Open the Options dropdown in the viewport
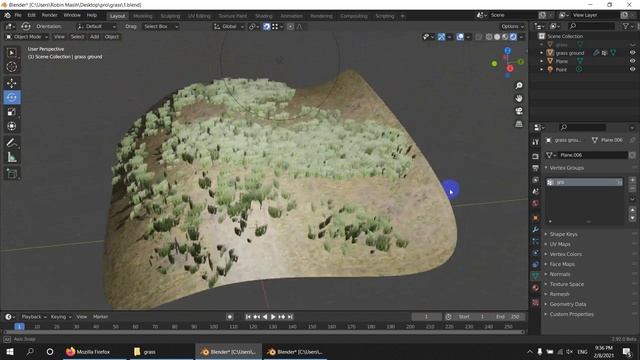Viewport: 640px width, 360px height. 512,27
